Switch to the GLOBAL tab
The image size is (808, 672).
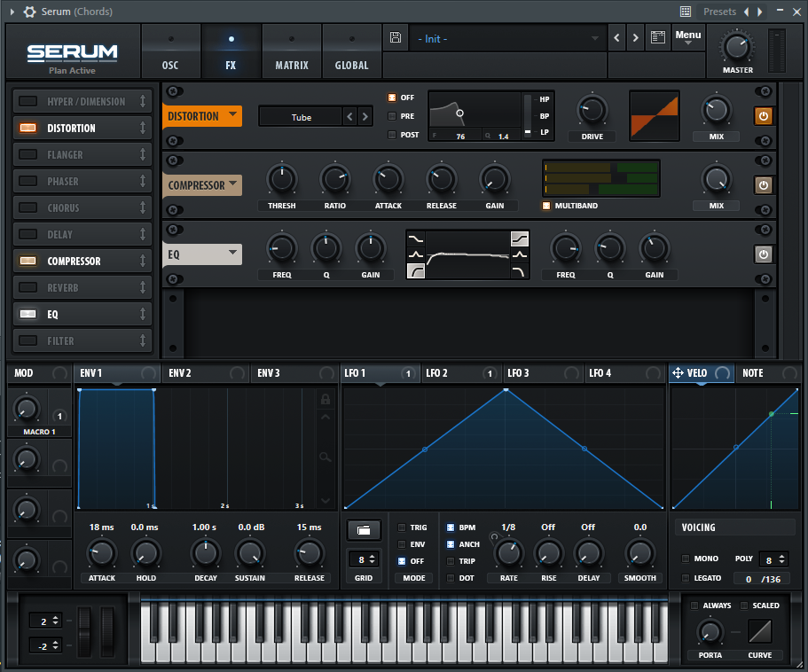click(x=351, y=51)
